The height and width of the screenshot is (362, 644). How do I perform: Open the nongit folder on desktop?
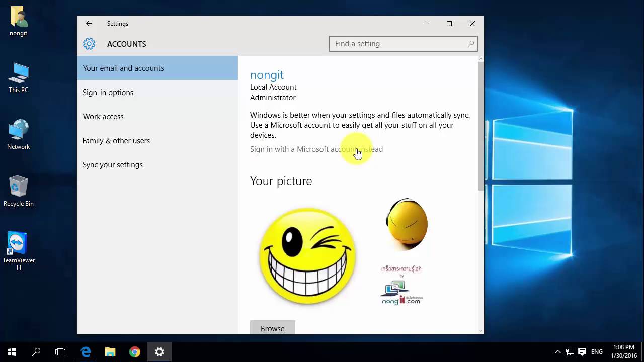(x=19, y=22)
